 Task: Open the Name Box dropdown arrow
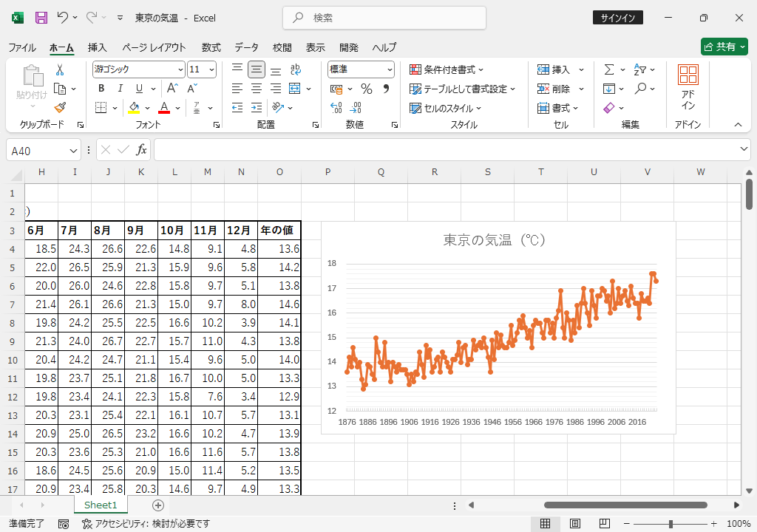tap(73, 151)
